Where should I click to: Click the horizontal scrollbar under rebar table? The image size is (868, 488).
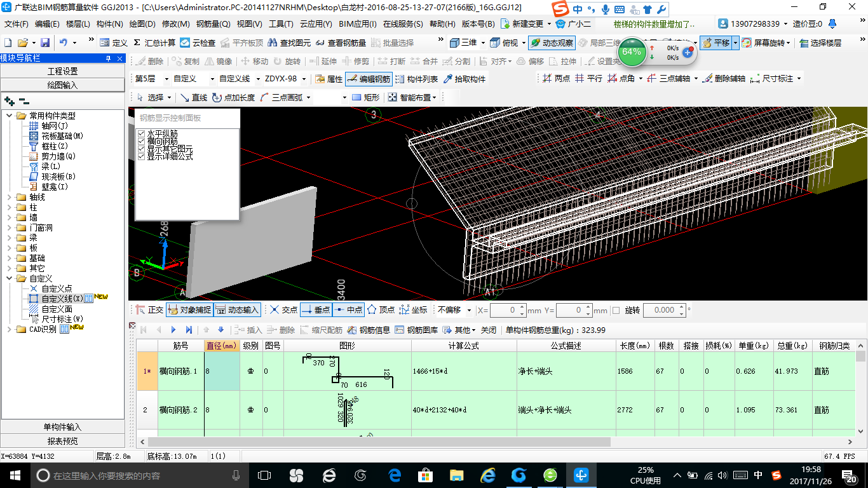click(x=379, y=442)
